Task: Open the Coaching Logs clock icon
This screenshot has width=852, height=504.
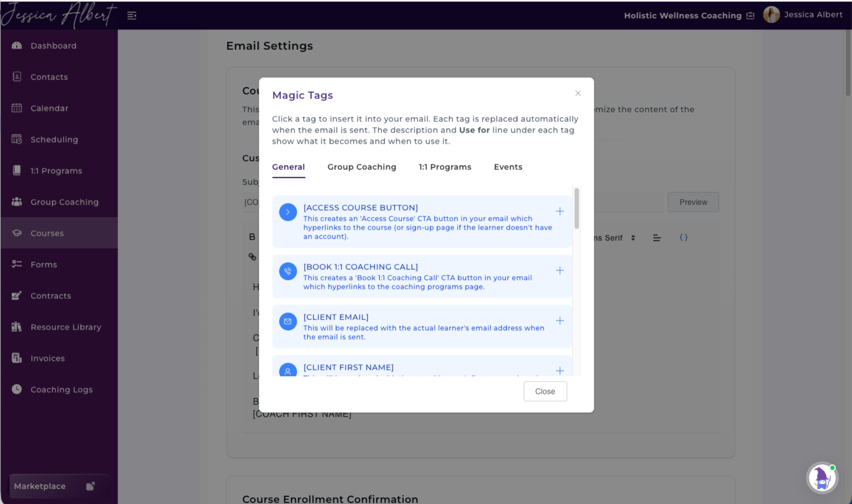Action: (x=16, y=389)
